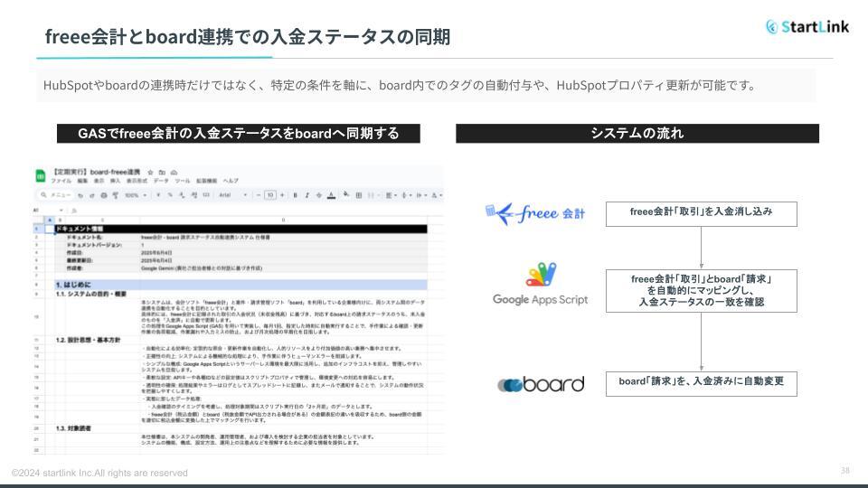Click the spreadsheet title 【定期実行】board-freee連携
This screenshot has height=488, width=868.
[x=97, y=172]
